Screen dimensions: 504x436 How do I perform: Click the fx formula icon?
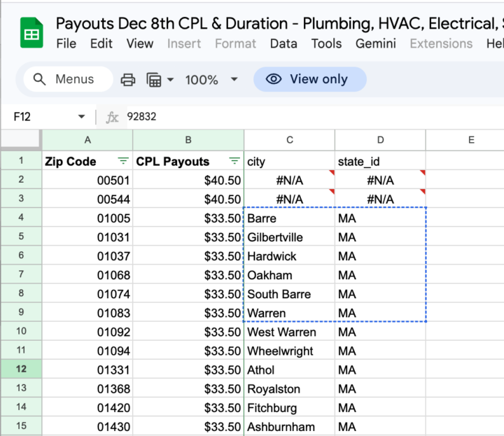click(x=112, y=117)
